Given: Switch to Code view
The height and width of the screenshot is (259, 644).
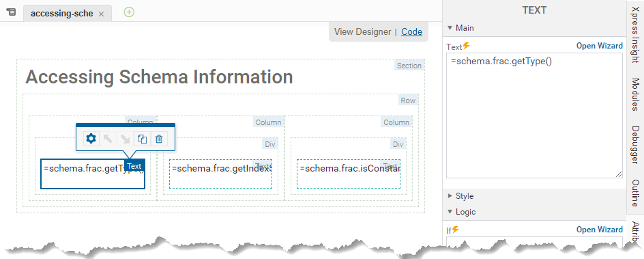Looking at the screenshot, I should [x=411, y=31].
